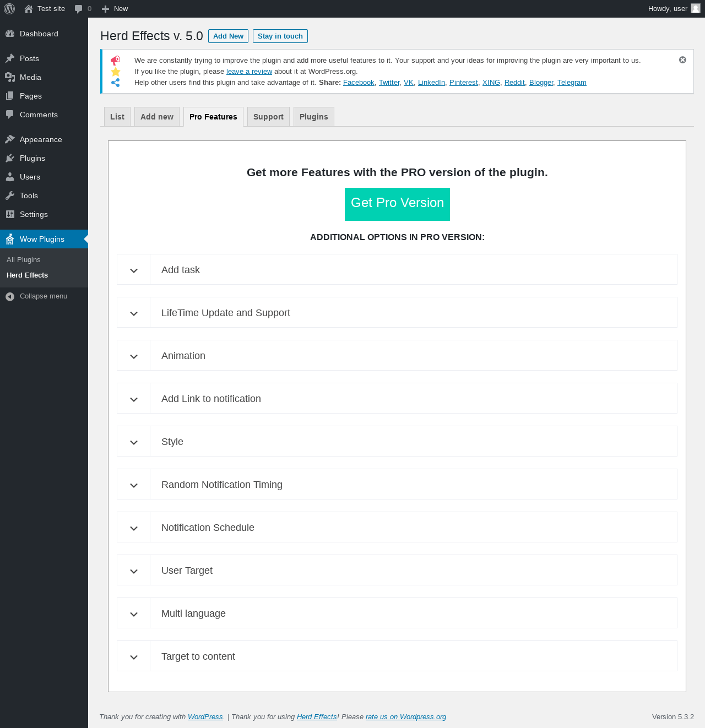Click the Tools wrench icon

click(10, 195)
